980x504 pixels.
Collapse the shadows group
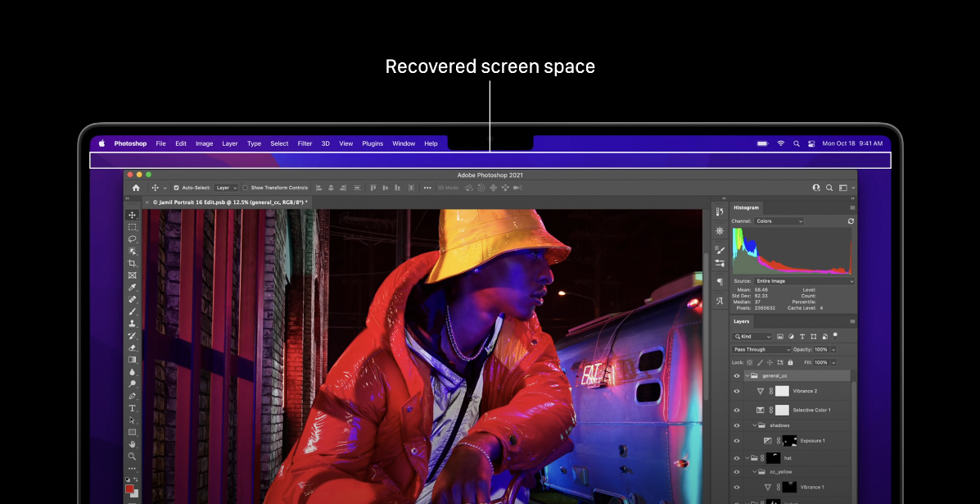click(755, 425)
